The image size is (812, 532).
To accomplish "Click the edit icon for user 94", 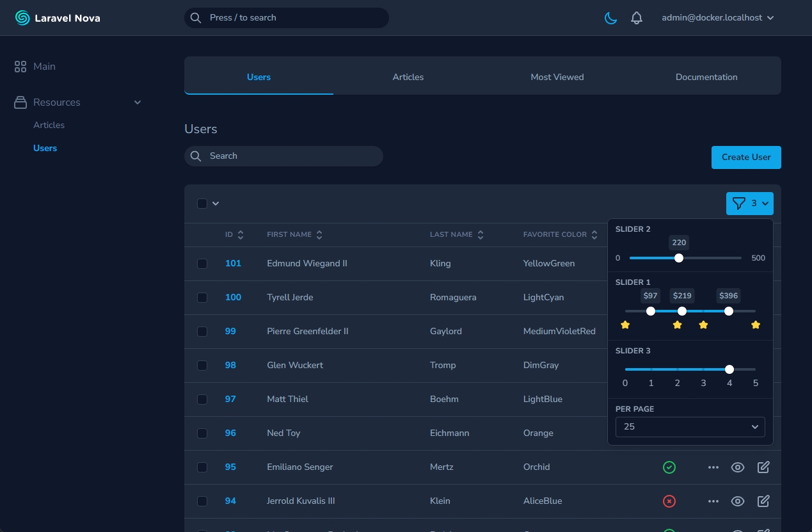I will [763, 501].
